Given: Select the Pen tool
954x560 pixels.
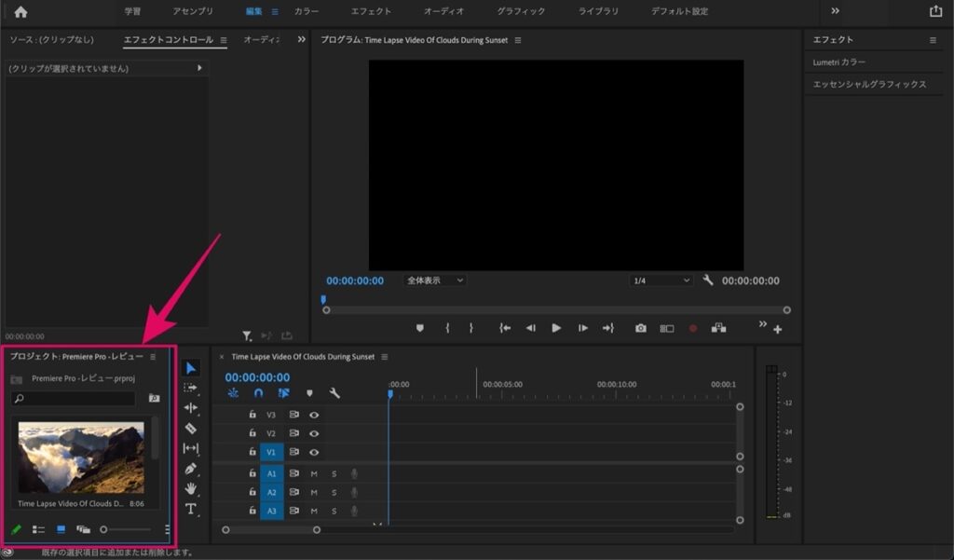Looking at the screenshot, I should [x=190, y=469].
